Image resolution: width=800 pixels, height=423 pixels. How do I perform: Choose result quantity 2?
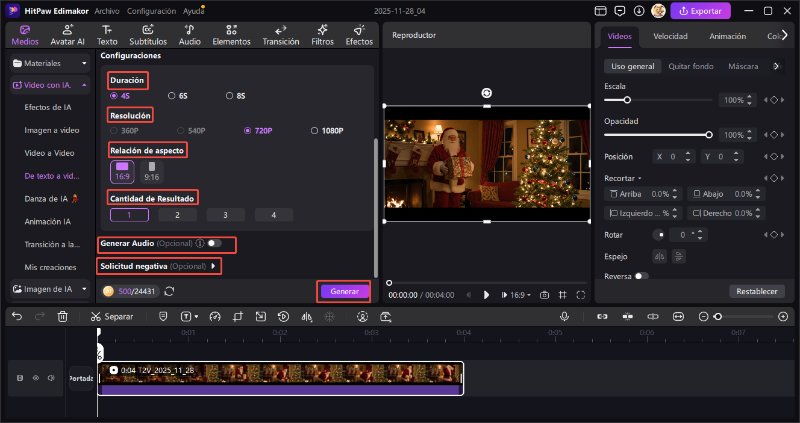tap(177, 215)
